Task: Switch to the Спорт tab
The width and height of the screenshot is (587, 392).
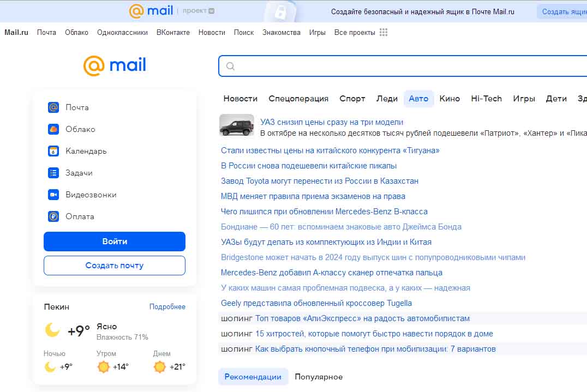Action: click(352, 99)
